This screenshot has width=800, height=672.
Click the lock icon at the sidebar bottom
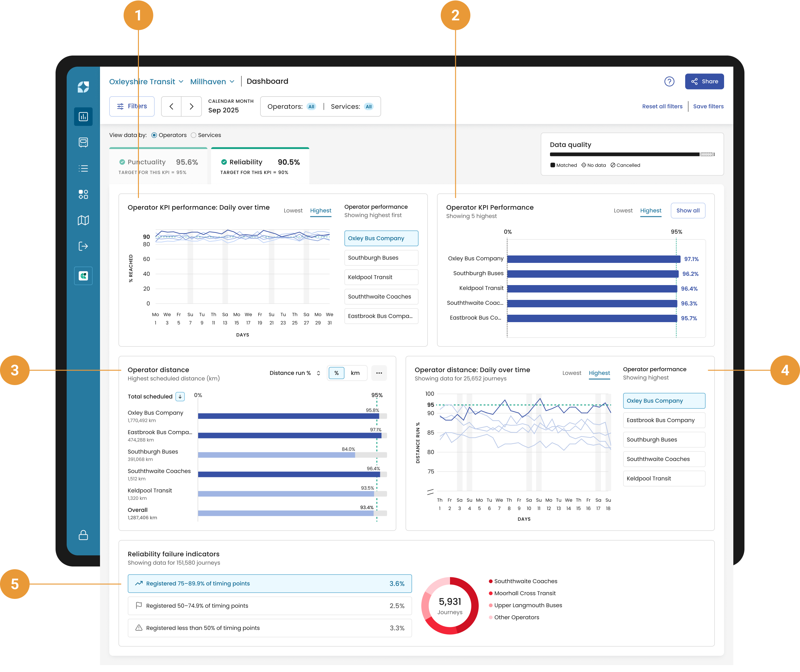coord(83,535)
